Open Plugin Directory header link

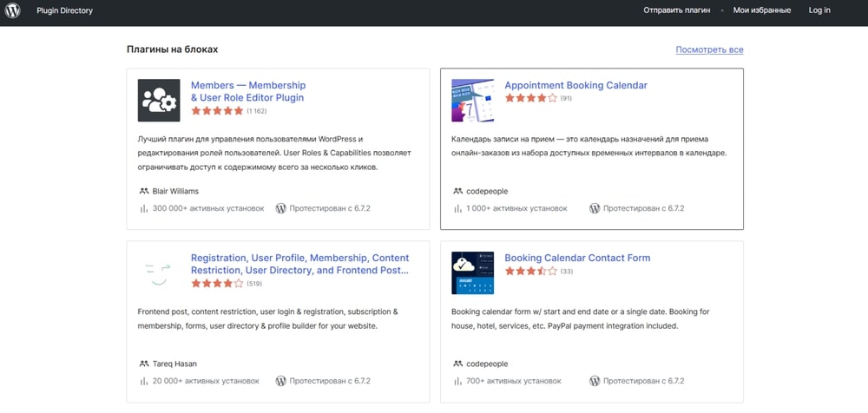65,10
